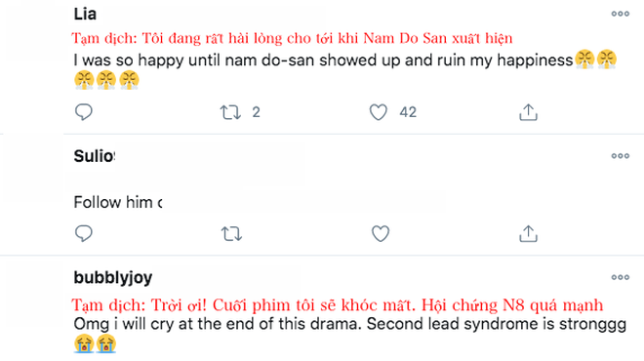View the 42 likes on Lia's tweet
The height and width of the screenshot is (361, 644).
(x=408, y=112)
